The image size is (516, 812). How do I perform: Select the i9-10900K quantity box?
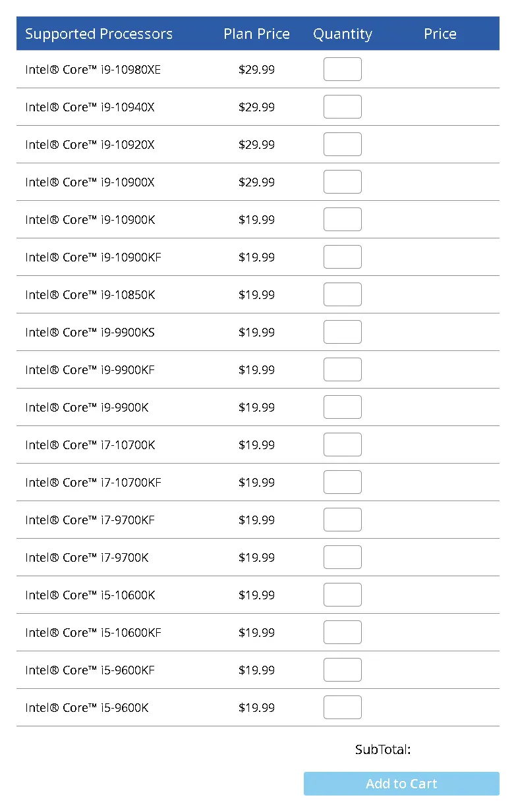(x=343, y=219)
